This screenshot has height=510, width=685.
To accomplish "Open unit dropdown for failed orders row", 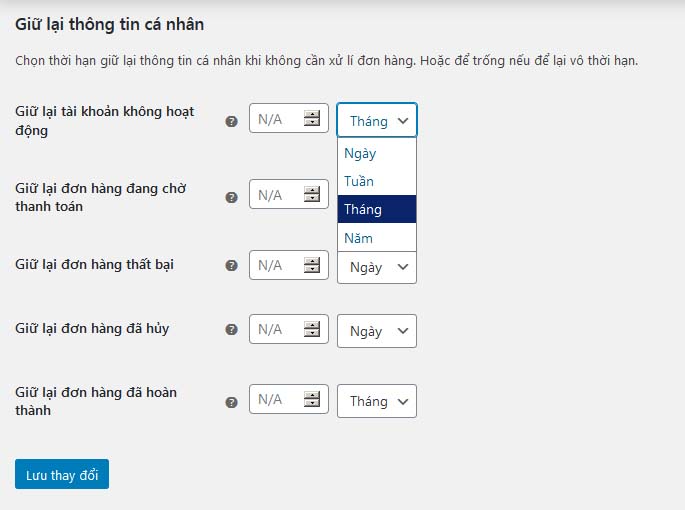I will (x=377, y=267).
